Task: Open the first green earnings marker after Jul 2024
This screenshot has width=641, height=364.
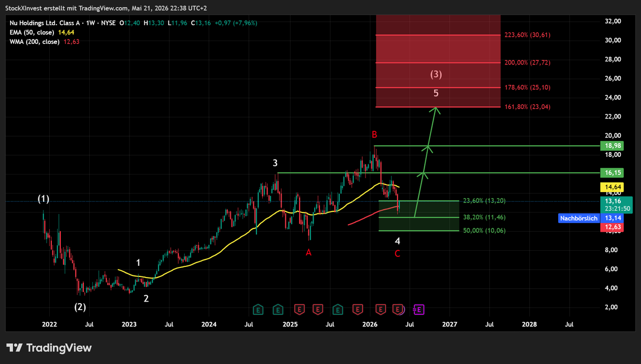Action: [259, 309]
